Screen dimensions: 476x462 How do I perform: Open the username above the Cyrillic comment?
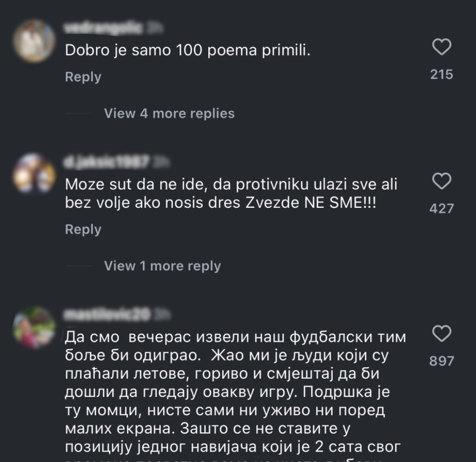click(x=107, y=315)
